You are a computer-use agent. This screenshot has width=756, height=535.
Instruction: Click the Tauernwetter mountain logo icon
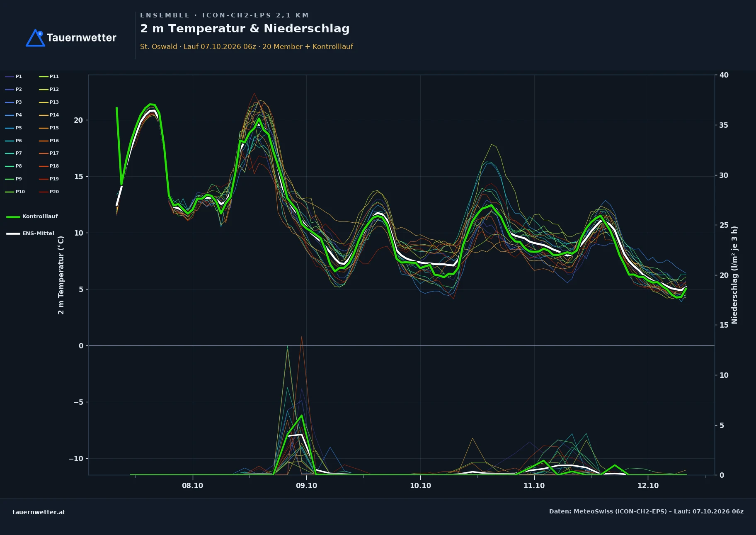tap(35, 38)
